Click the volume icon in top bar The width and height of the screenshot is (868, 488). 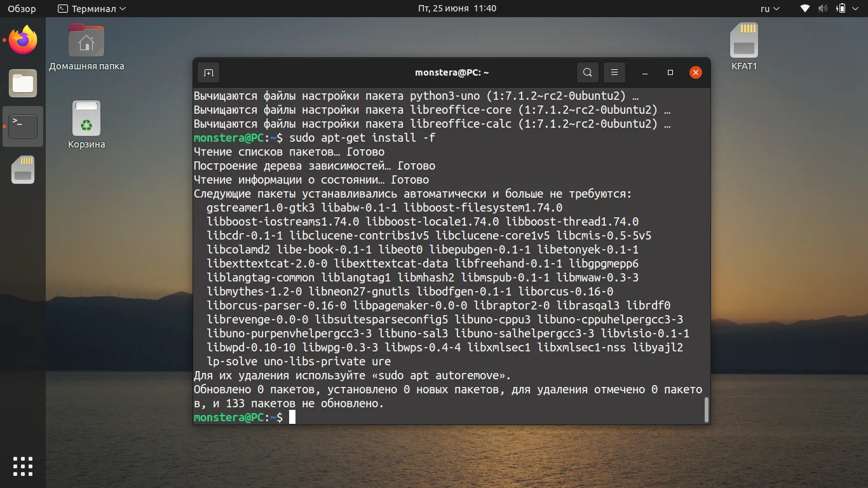[x=823, y=9]
